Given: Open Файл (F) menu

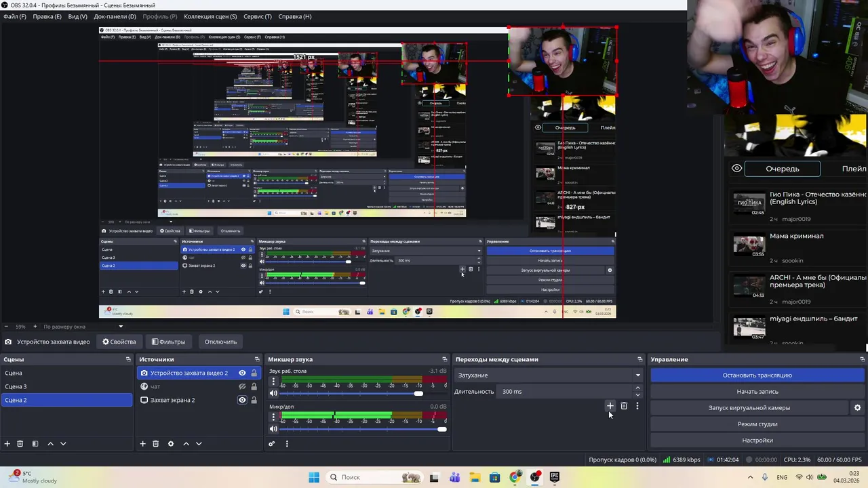Looking at the screenshot, I should [x=14, y=16].
